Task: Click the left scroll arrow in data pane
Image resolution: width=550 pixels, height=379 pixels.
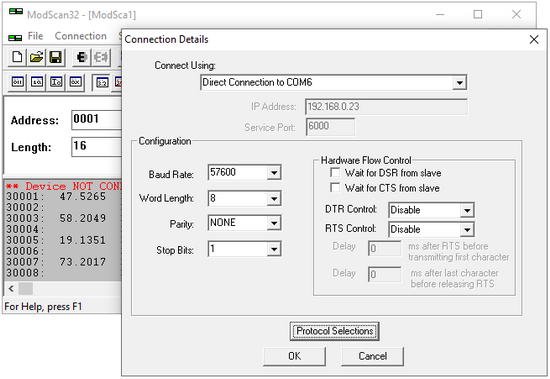Action: pos(11,289)
